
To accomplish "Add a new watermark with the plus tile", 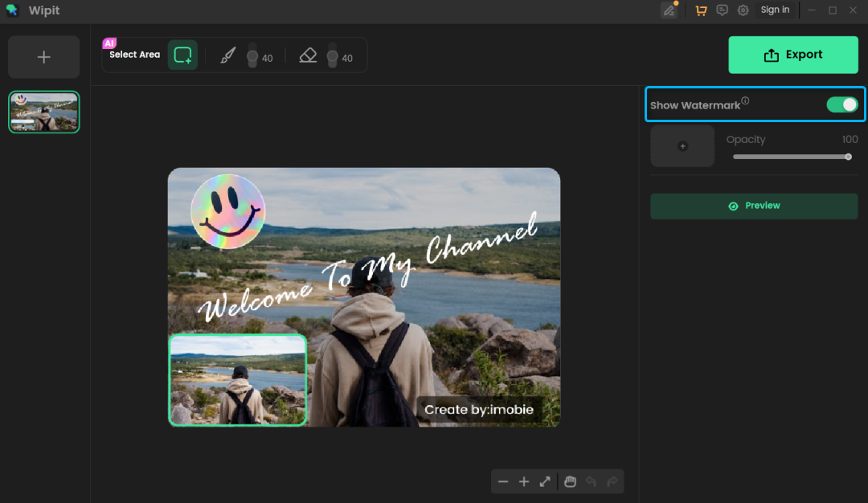I will pyautogui.click(x=682, y=145).
